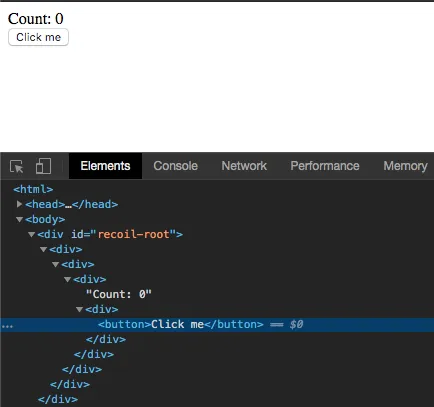The width and height of the screenshot is (434, 407).
Task: Select the button element row in DOM tree
Action: point(217,325)
